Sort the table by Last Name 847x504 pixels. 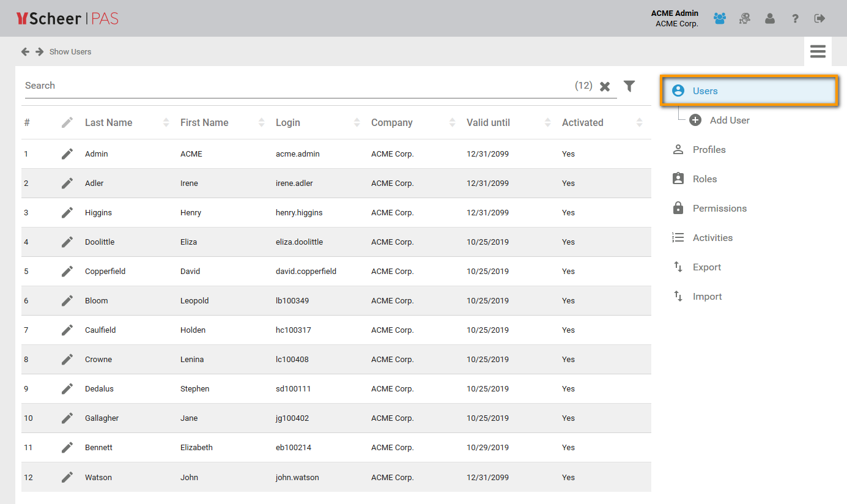pyautogui.click(x=166, y=123)
